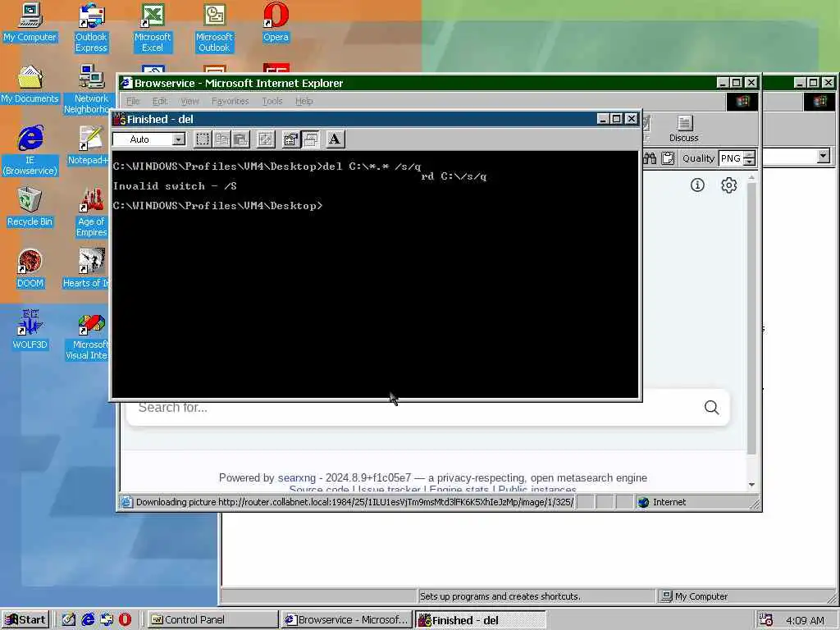Switch to Control Panel taskbar button
This screenshot has height=630, width=840.
[212, 620]
